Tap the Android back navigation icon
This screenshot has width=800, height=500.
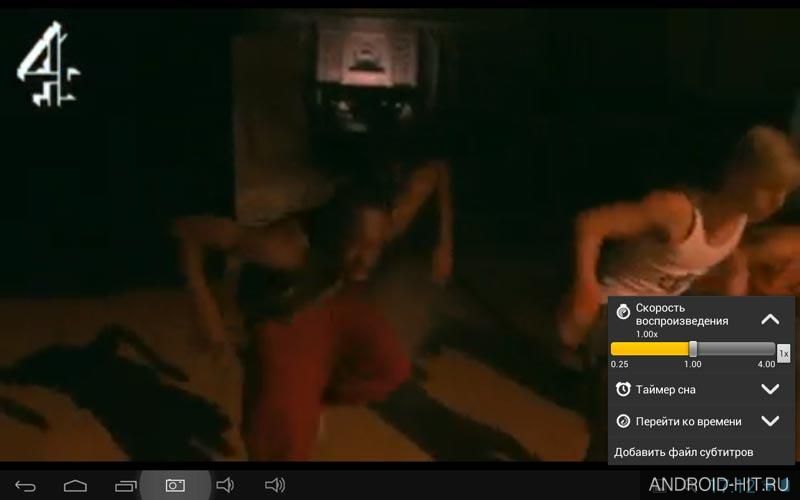pos(25,486)
